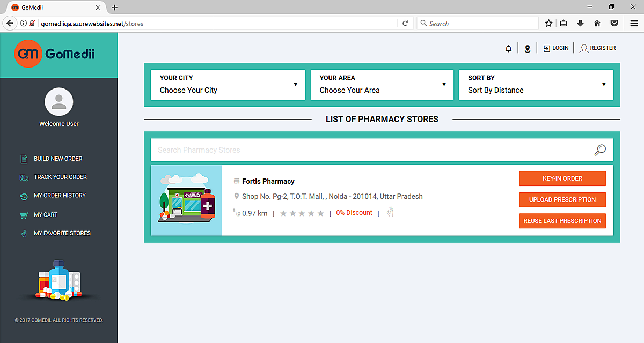644x343 pixels.
Task: Open the browser hamburger menu
Action: coord(634,24)
